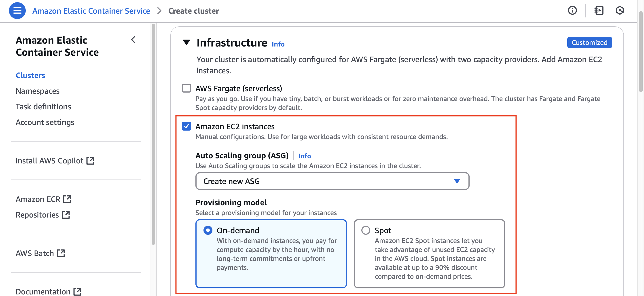Open the tutorials panel icon
644x296 pixels.
click(599, 11)
